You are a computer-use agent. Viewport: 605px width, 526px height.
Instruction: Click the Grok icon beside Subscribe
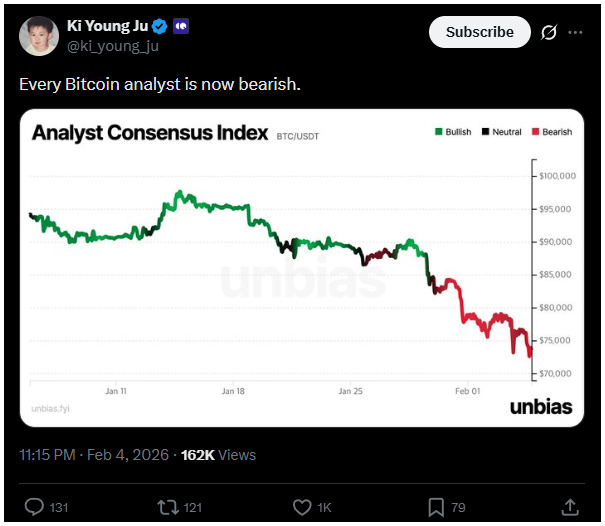coord(548,32)
